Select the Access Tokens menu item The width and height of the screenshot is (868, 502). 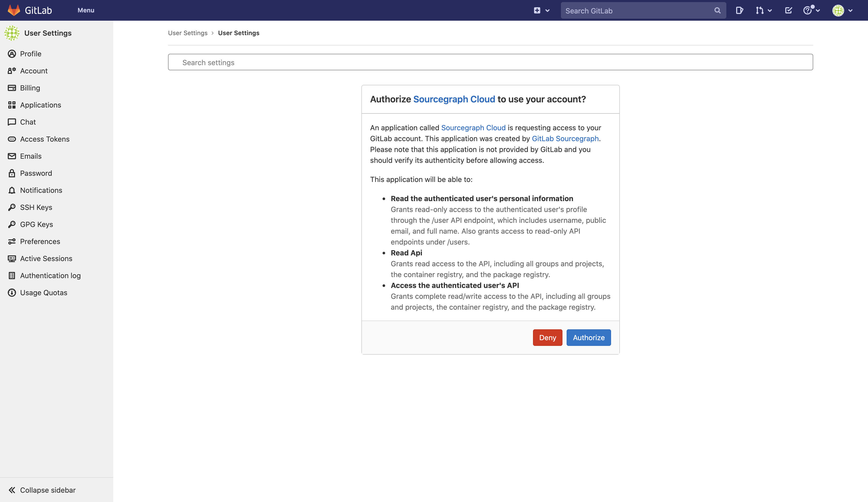pyautogui.click(x=44, y=139)
